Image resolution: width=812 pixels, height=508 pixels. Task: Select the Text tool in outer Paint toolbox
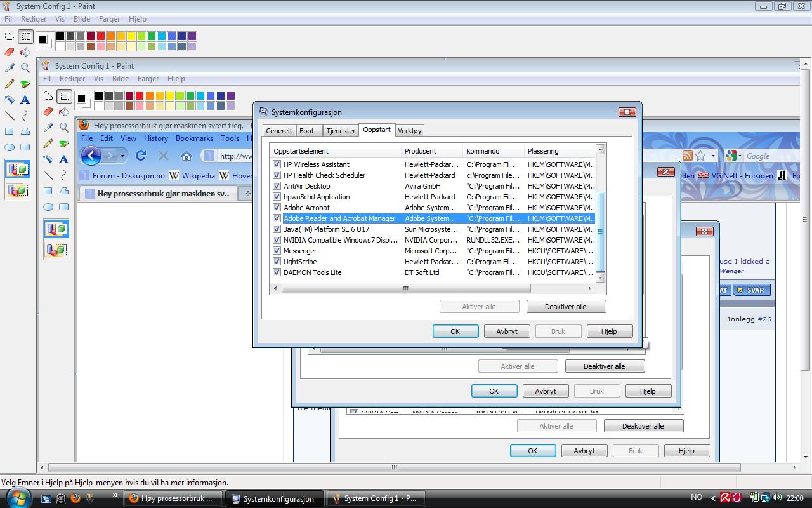coord(25,100)
